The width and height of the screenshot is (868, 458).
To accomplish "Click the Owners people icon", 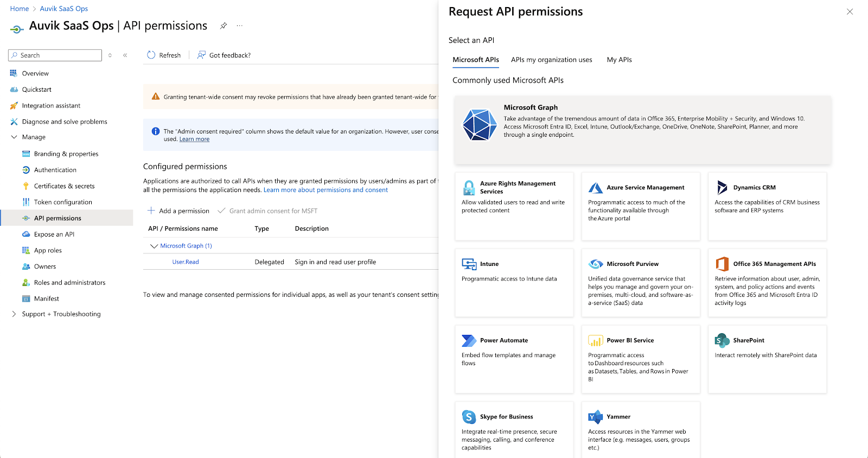I will pyautogui.click(x=26, y=266).
